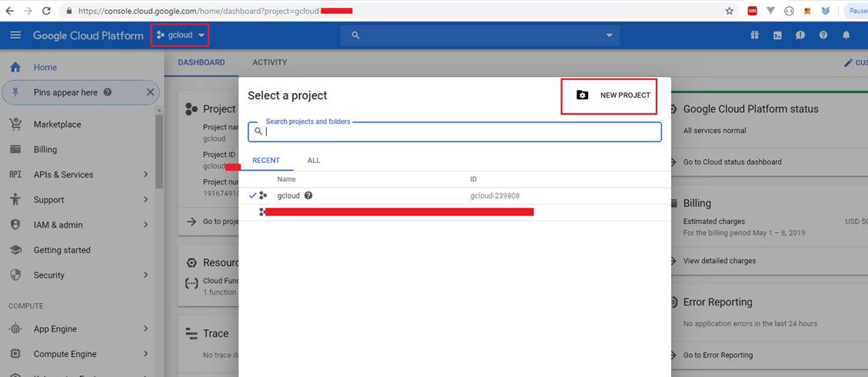This screenshot has width=868, height=377.
Task: Activate Cloud Shell terminal icon
Action: pyautogui.click(x=777, y=35)
